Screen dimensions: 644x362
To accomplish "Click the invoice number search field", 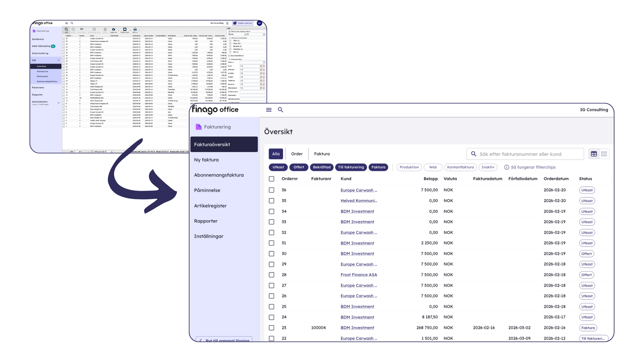I will pyautogui.click(x=525, y=154).
